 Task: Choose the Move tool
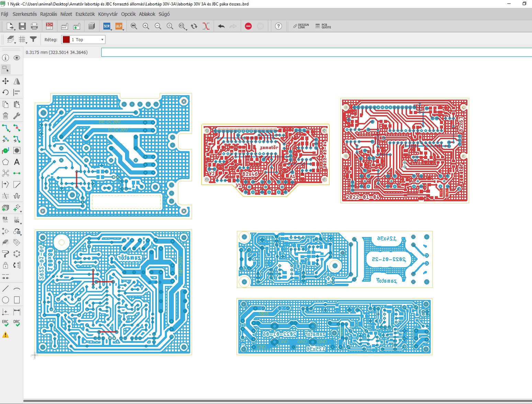pyautogui.click(x=5, y=81)
